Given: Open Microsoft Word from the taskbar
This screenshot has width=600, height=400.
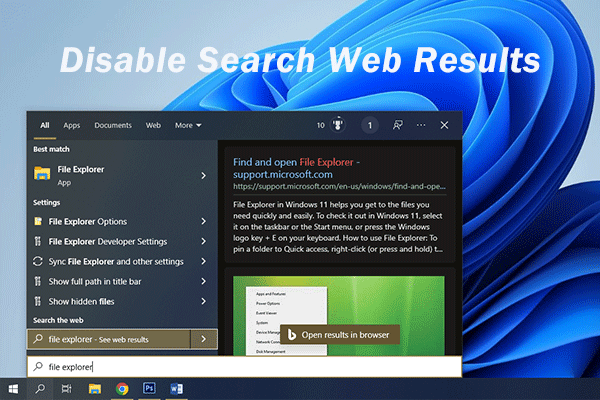Looking at the screenshot, I should point(176,389).
